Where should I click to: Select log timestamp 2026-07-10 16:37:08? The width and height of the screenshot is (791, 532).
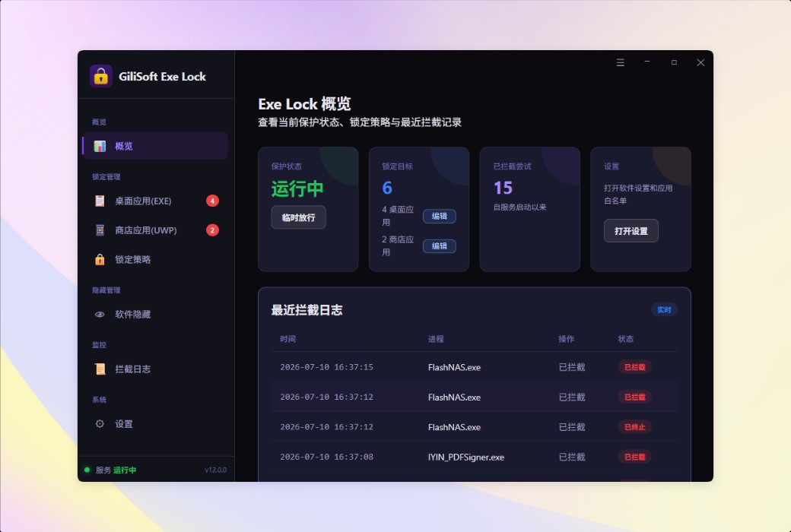327,457
